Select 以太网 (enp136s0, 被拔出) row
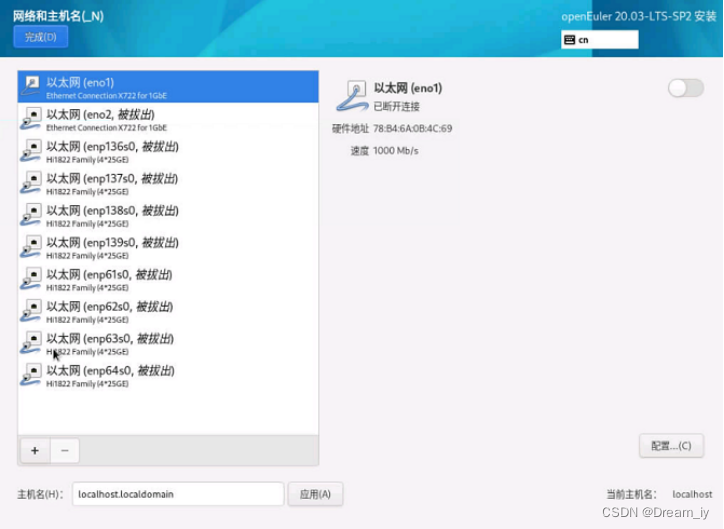 click(x=168, y=150)
